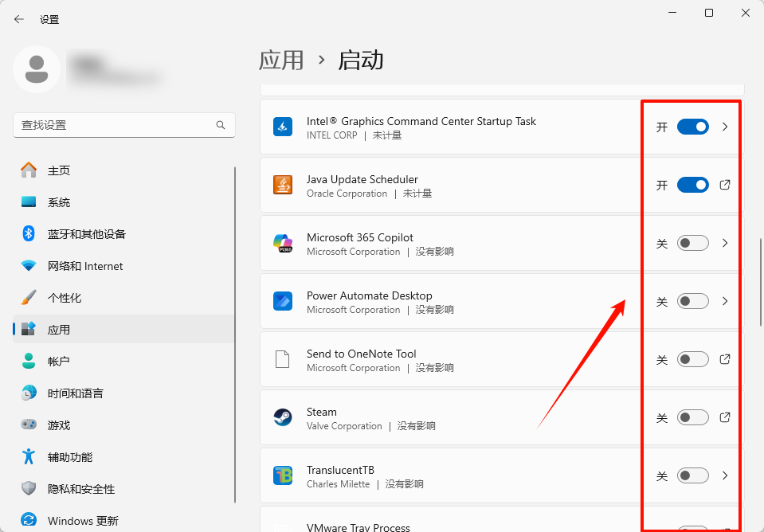The image size is (764, 532).
Task: Open Java Update Scheduler external link icon
Action: [x=725, y=185]
